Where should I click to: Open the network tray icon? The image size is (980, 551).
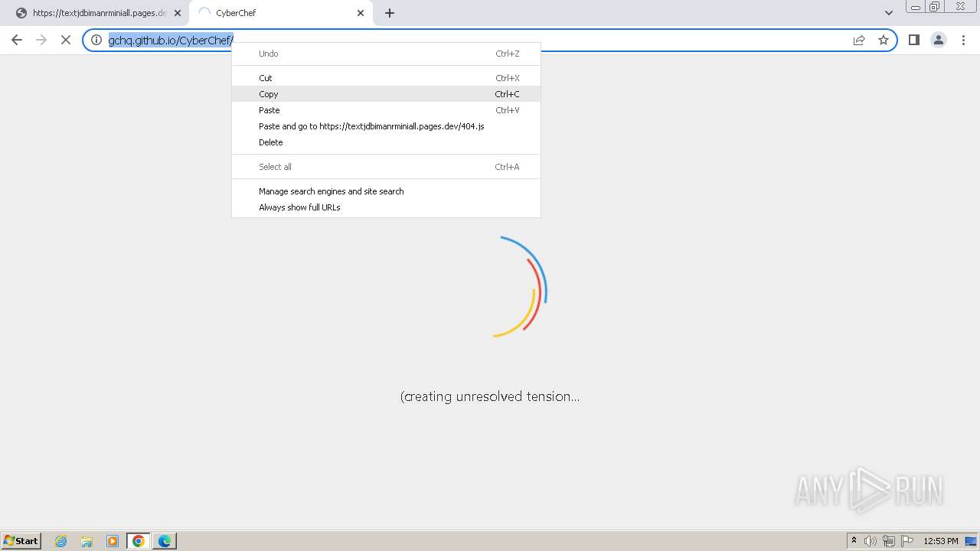click(x=889, y=541)
